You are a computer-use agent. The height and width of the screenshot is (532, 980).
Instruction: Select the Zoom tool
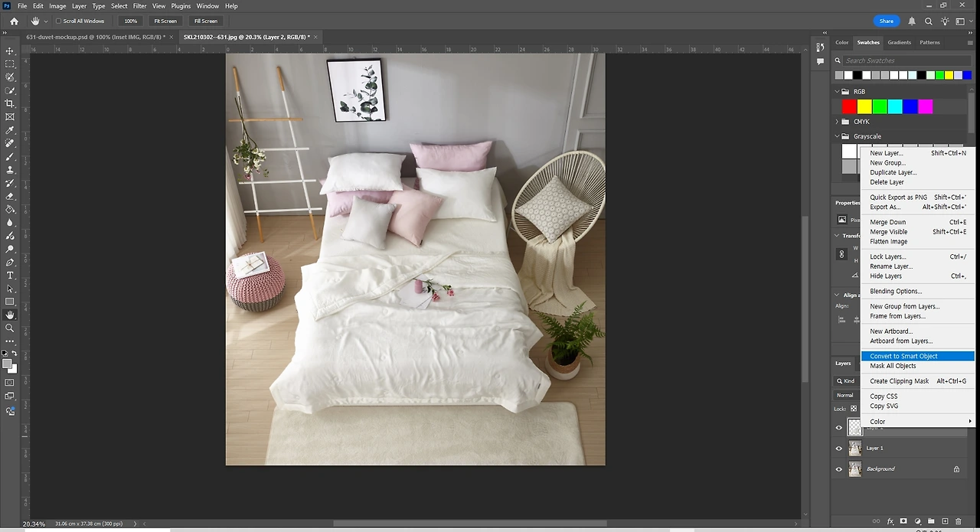10,328
